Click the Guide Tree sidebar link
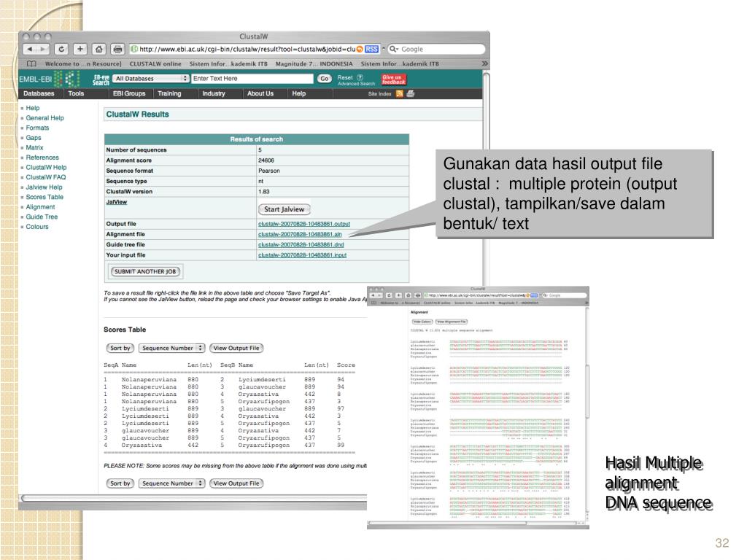Image resolution: width=747 pixels, height=560 pixels. point(42,217)
